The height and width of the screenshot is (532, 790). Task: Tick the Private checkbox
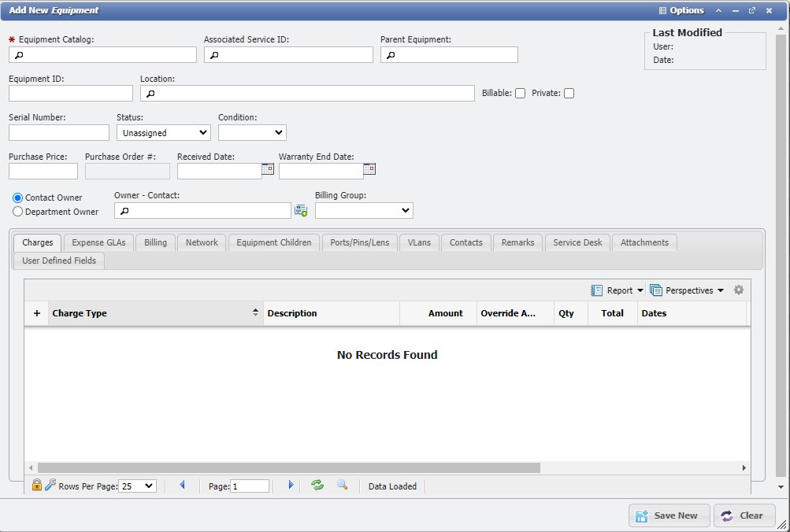[x=569, y=94]
